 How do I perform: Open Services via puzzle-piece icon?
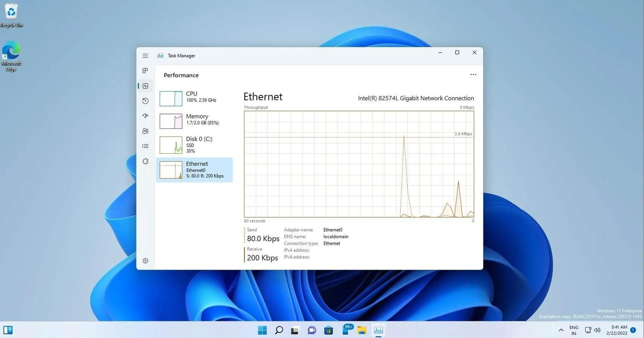click(x=145, y=161)
